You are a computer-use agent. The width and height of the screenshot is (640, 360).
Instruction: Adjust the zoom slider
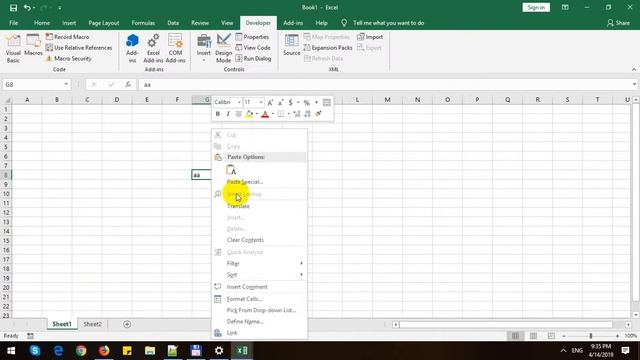point(591,336)
